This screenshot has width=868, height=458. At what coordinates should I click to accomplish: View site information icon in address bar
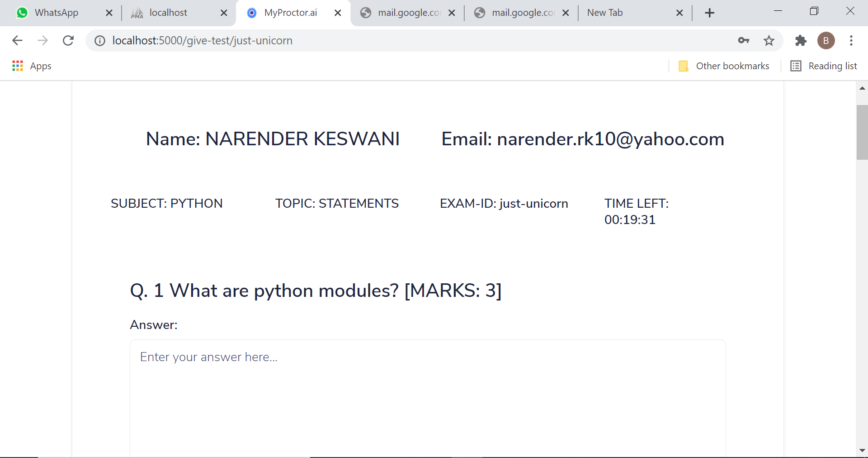point(100,41)
